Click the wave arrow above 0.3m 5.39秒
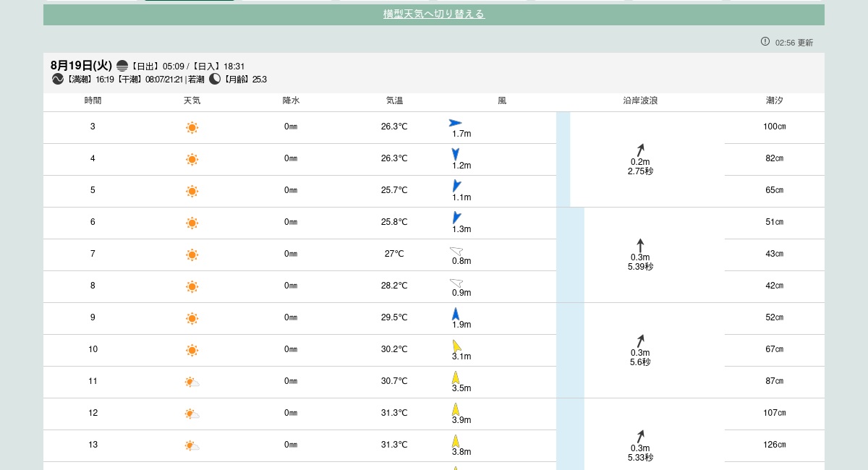The width and height of the screenshot is (868, 470). pos(640,245)
